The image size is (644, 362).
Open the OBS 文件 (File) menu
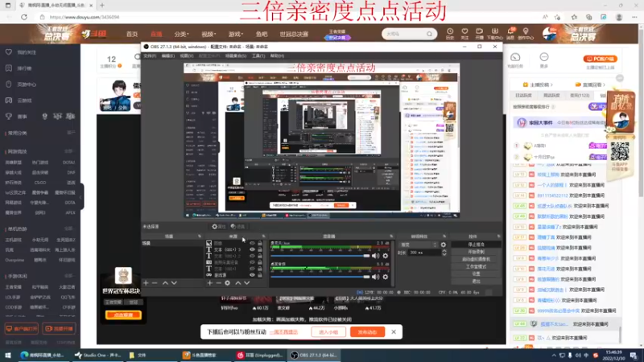click(150, 56)
